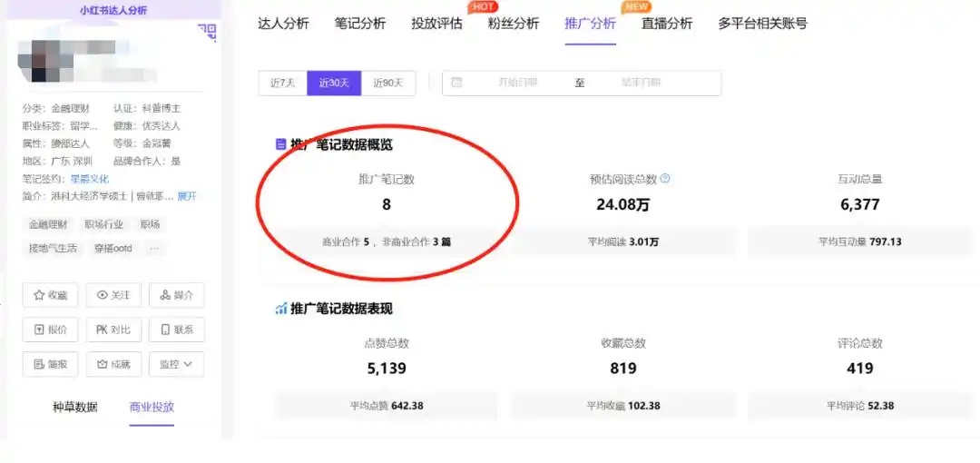Open the 简报 brief button
Screen dimensions: 980x463
coord(51,364)
